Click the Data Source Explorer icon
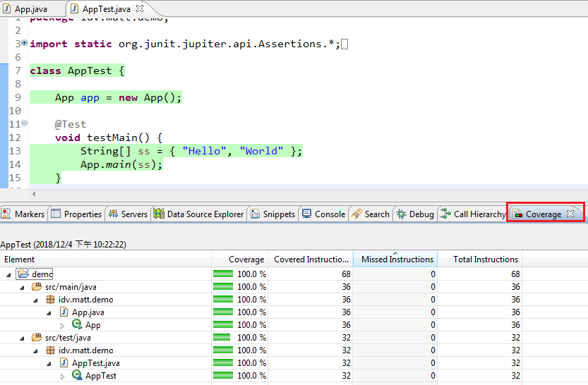This screenshot has height=385, width=588. click(x=159, y=214)
